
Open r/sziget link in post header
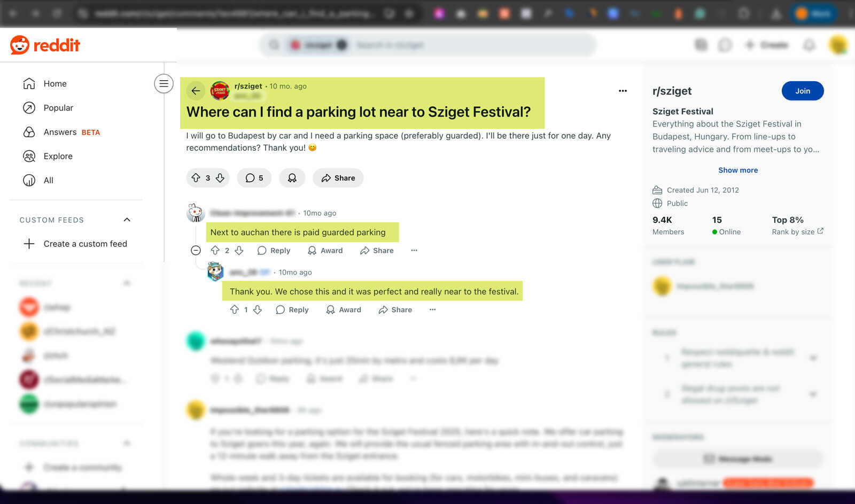tap(248, 86)
